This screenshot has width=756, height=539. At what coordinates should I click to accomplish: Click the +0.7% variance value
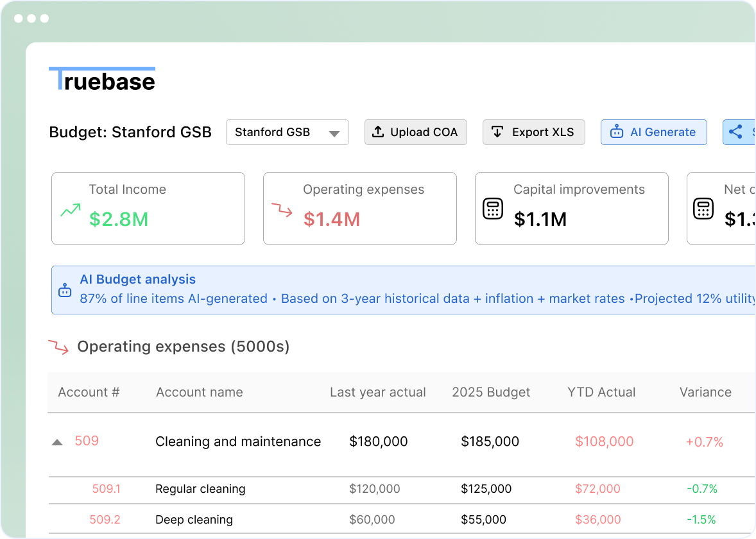tap(705, 441)
